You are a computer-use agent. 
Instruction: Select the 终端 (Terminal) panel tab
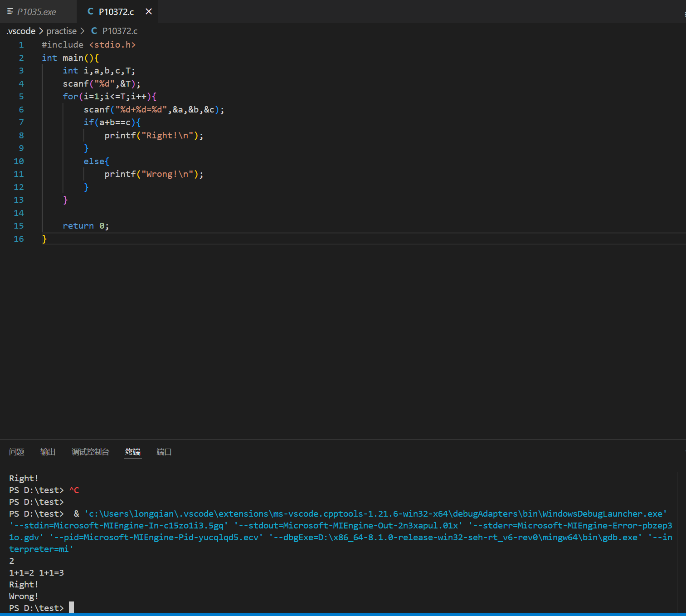(x=133, y=452)
